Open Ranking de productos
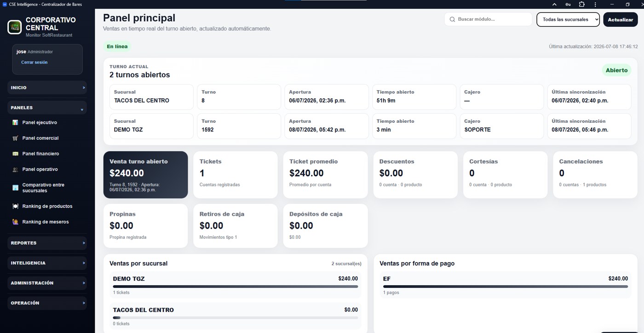The image size is (644, 333). (x=47, y=207)
